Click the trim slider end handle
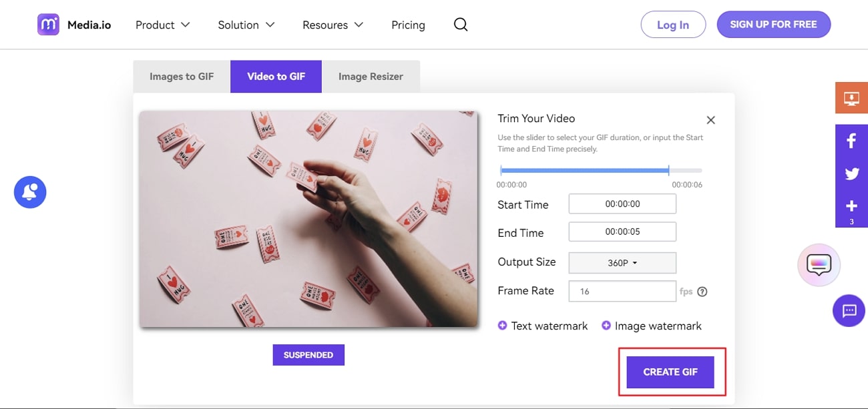This screenshot has width=868, height=409. [x=668, y=171]
